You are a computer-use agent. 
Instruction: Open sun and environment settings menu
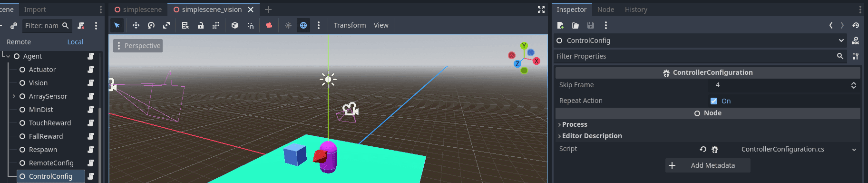[x=319, y=25]
